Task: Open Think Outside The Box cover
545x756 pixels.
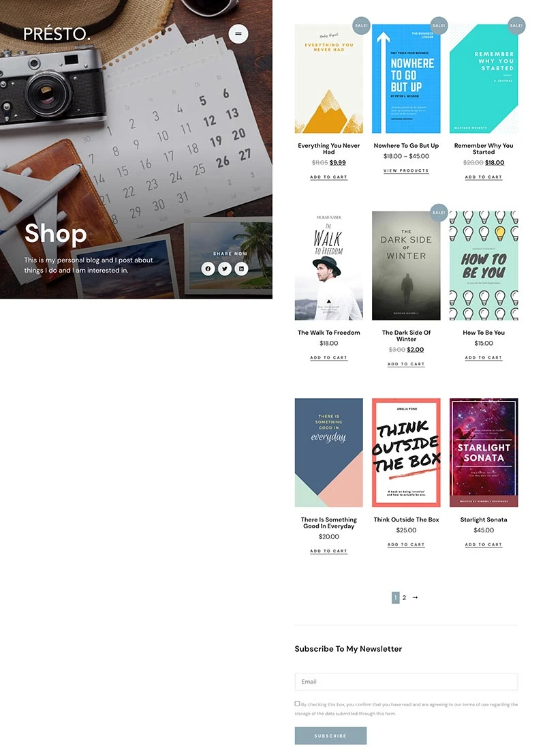Action: click(x=406, y=452)
